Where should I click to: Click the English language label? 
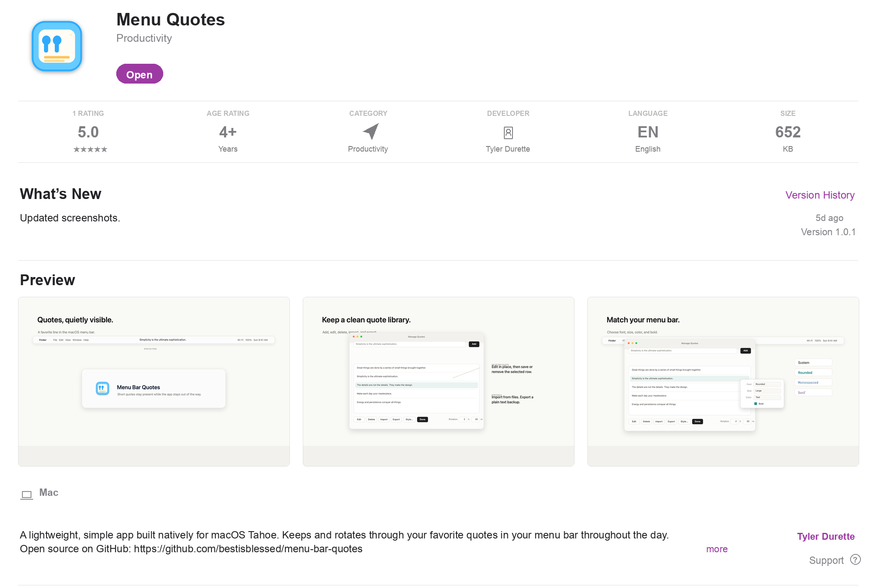(648, 149)
